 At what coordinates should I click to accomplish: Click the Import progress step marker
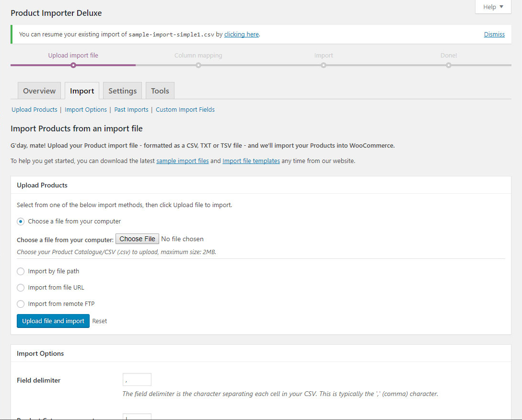324,65
